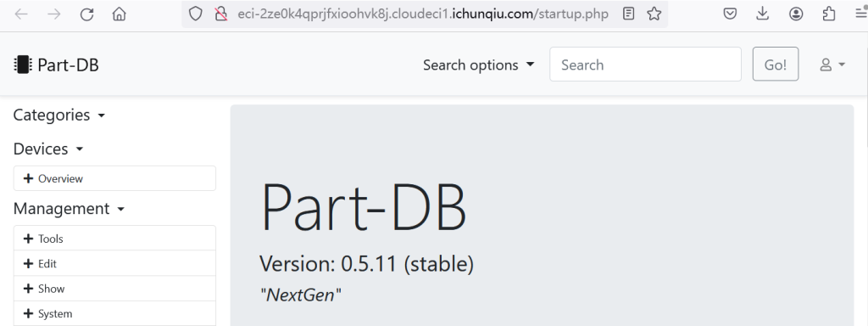Click the Part-DB navbar brand link
This screenshot has height=326, width=868.
pyautogui.click(x=56, y=65)
